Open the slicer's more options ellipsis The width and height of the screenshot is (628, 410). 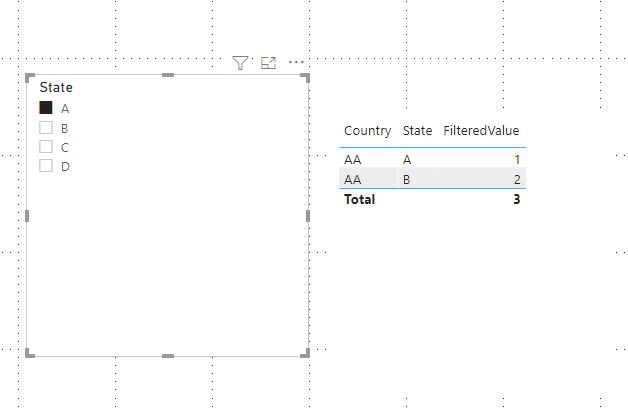296,62
